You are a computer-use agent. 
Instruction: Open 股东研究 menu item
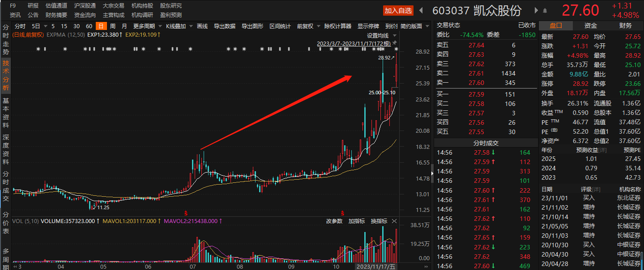click(x=171, y=6)
